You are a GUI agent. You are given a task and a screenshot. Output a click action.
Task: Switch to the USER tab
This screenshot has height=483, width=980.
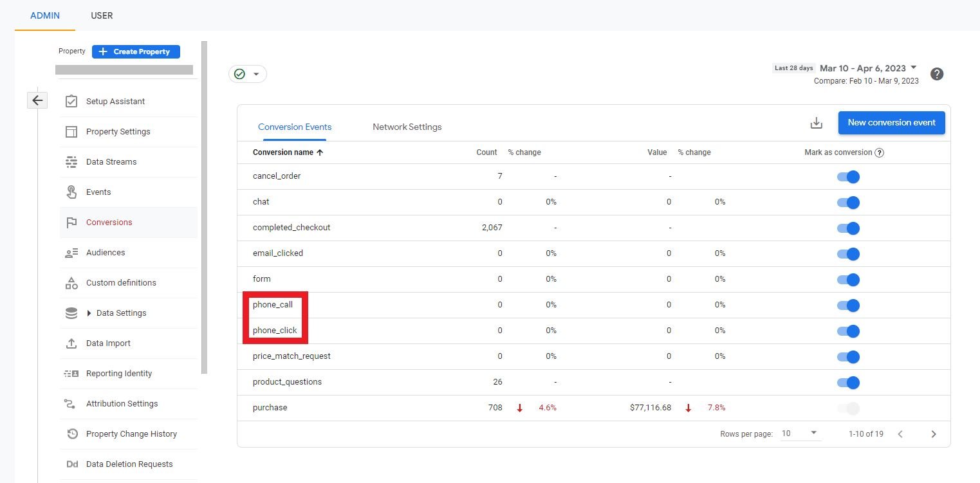(x=102, y=15)
